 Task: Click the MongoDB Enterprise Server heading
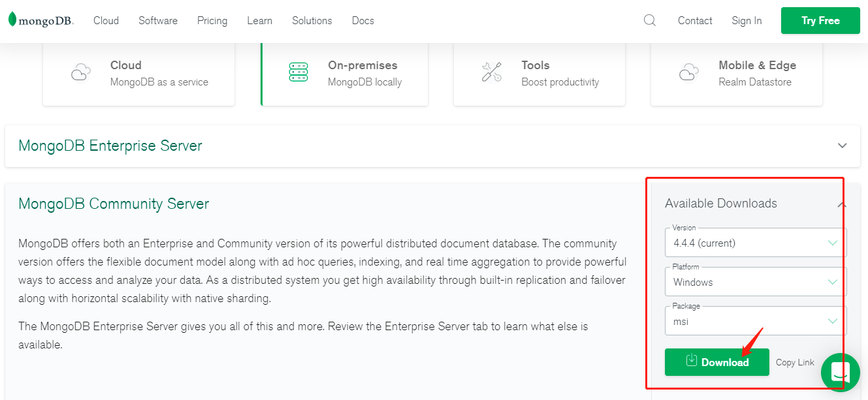(110, 146)
